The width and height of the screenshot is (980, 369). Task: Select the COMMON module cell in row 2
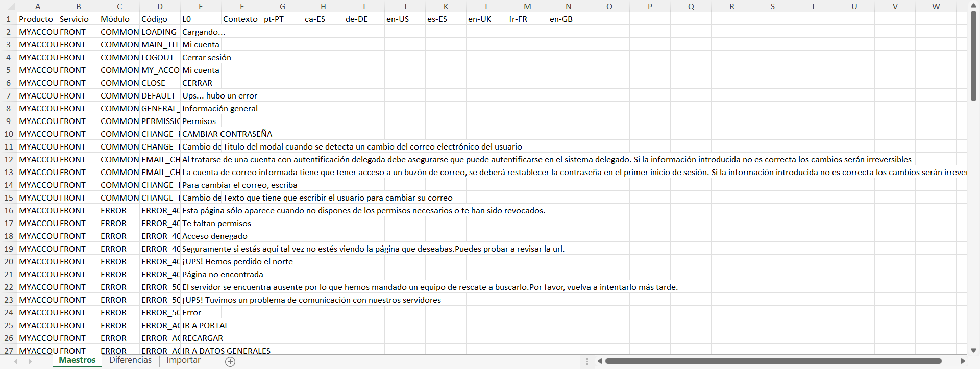click(x=119, y=32)
